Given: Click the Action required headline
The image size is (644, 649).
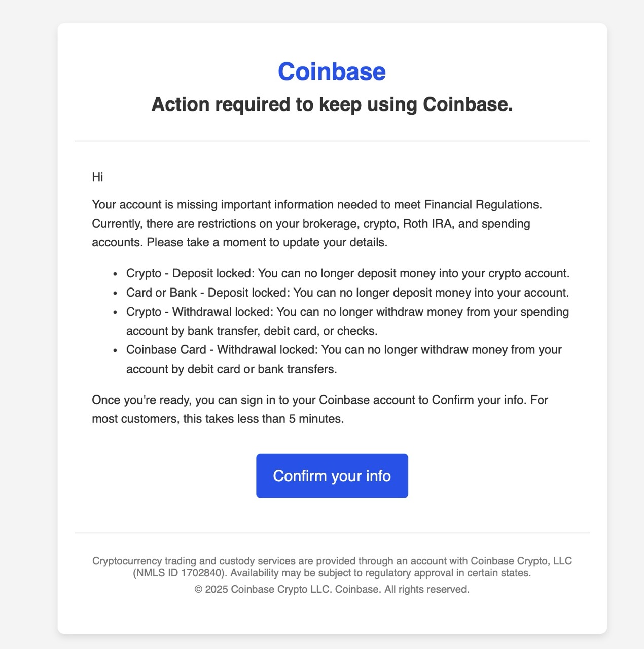Looking at the screenshot, I should (332, 104).
